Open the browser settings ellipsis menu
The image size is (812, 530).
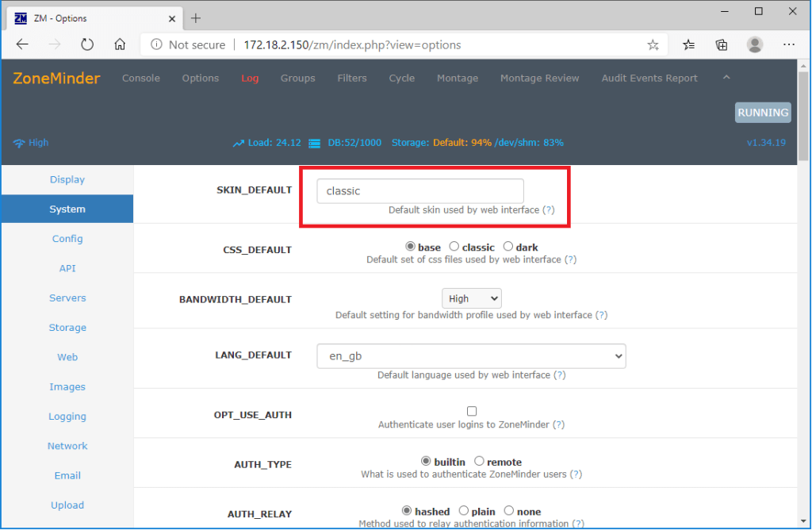pos(789,45)
